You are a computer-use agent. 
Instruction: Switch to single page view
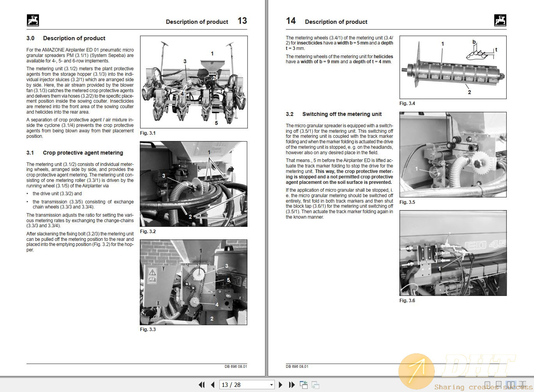(488, 385)
